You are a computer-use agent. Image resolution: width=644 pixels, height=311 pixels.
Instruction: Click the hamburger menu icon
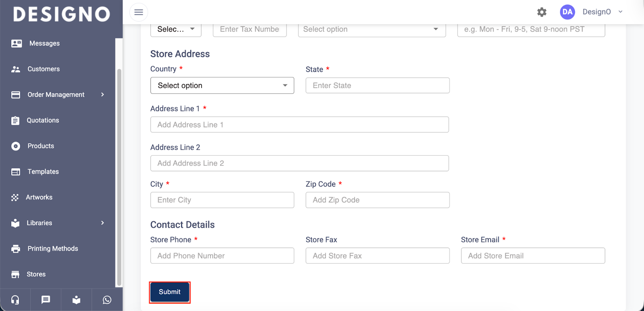[138, 12]
